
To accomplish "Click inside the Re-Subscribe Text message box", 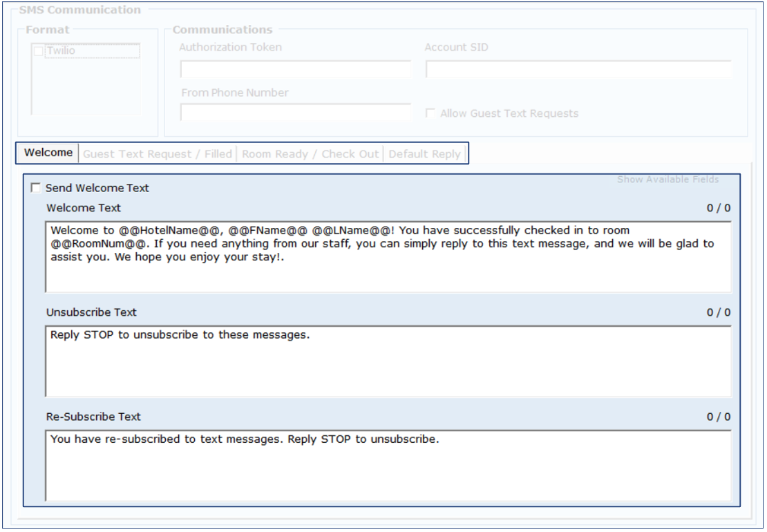I will tap(388, 466).
